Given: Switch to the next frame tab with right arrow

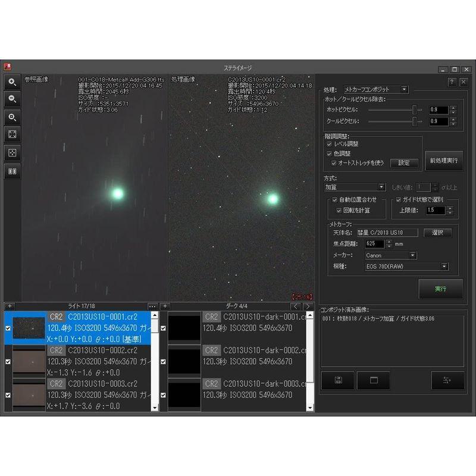Looking at the screenshot, I should pos(308,306).
